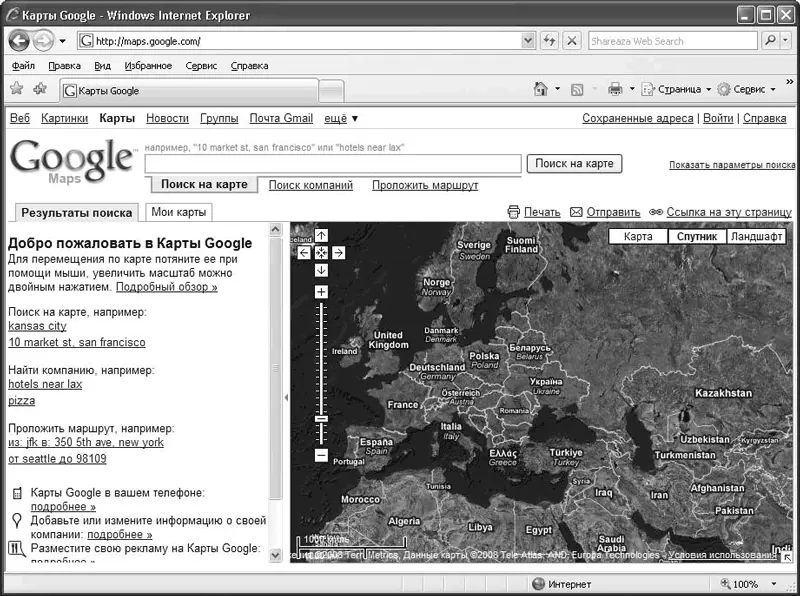Pan the map down with arrow
Viewport: 800px width, 596px height.
pyautogui.click(x=321, y=270)
